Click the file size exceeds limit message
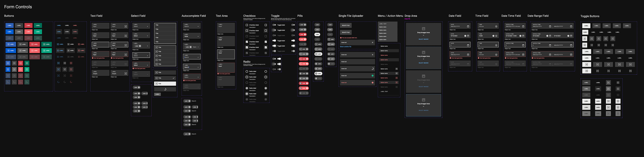This screenshot has width=644, height=157. coord(349,38)
